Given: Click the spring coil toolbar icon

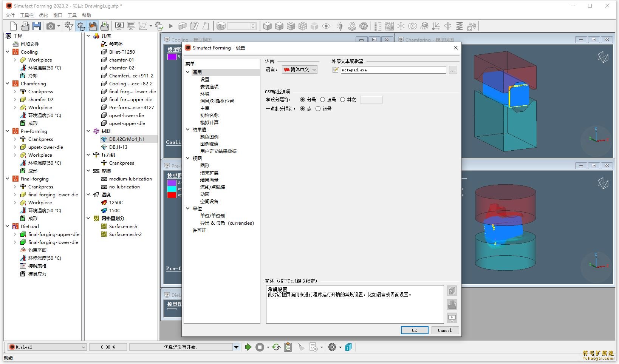Looking at the screenshot, I should coord(460,26).
